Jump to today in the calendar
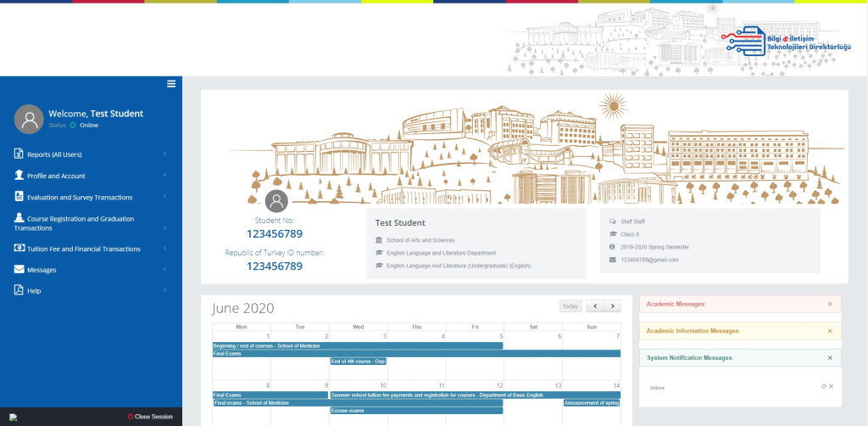Viewport: 868px width, 426px height. (x=570, y=306)
